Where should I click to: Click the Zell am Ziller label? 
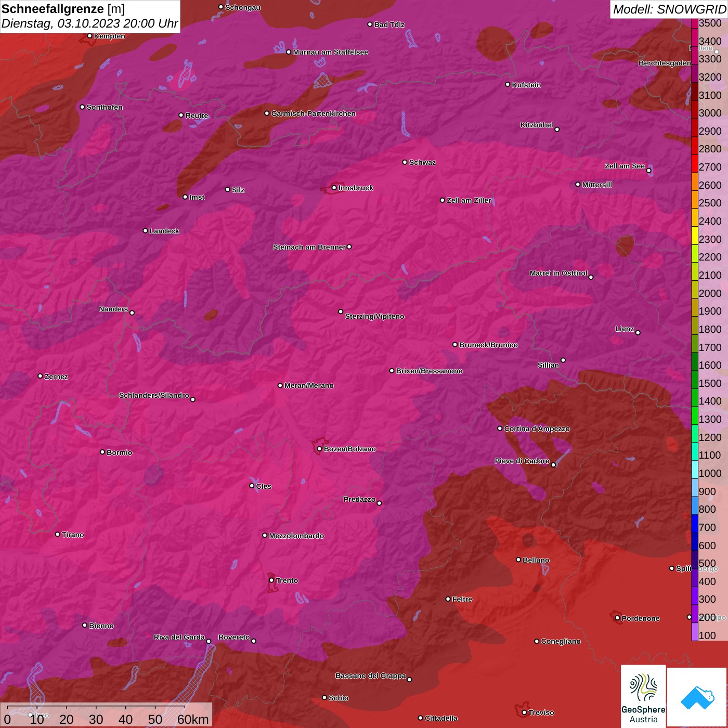[x=469, y=200]
